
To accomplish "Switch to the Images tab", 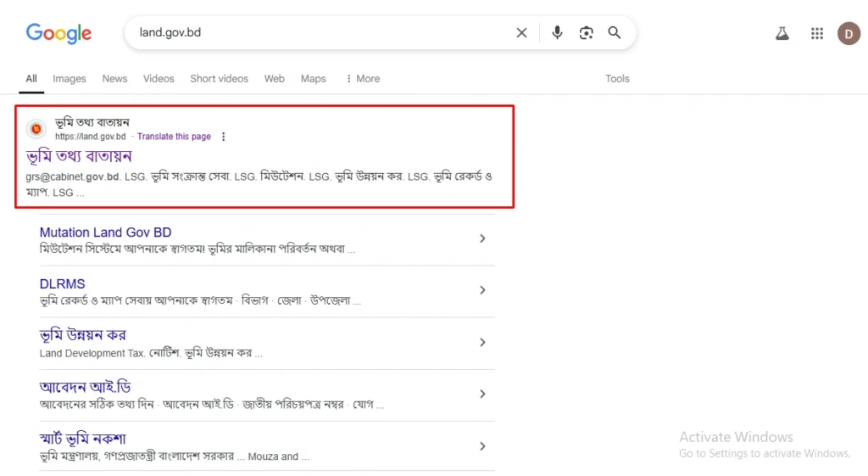I will coord(70,79).
